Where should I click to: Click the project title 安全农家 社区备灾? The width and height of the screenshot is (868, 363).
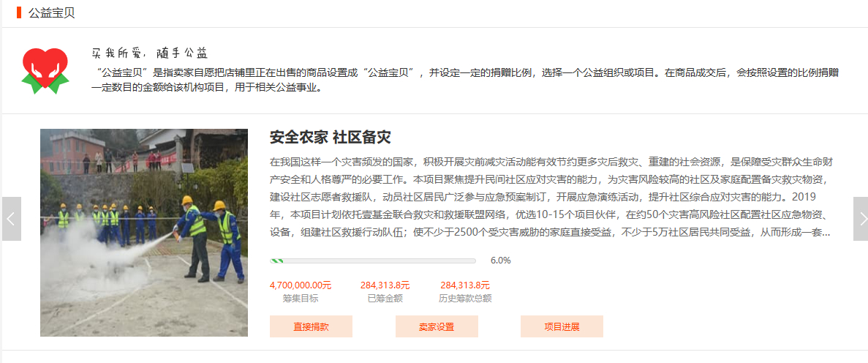click(x=330, y=138)
